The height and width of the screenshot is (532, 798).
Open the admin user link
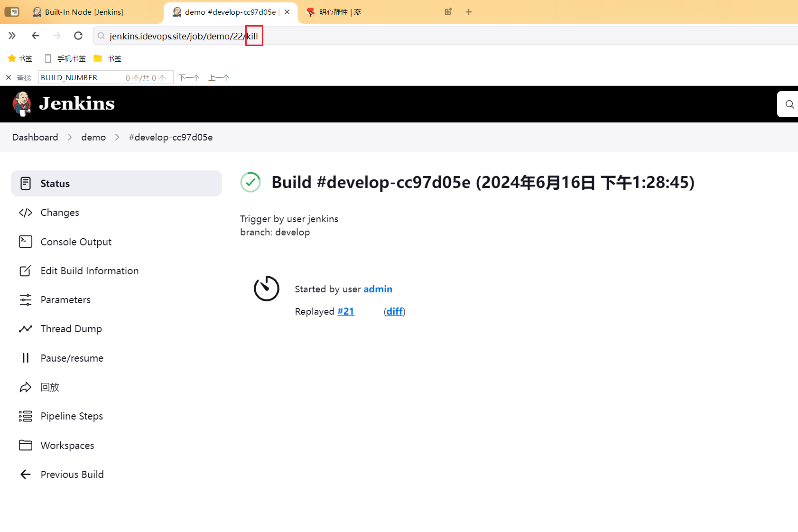378,289
